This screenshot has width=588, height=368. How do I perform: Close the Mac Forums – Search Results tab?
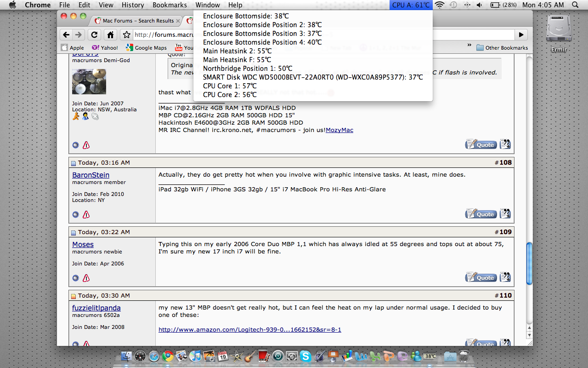coord(178,21)
